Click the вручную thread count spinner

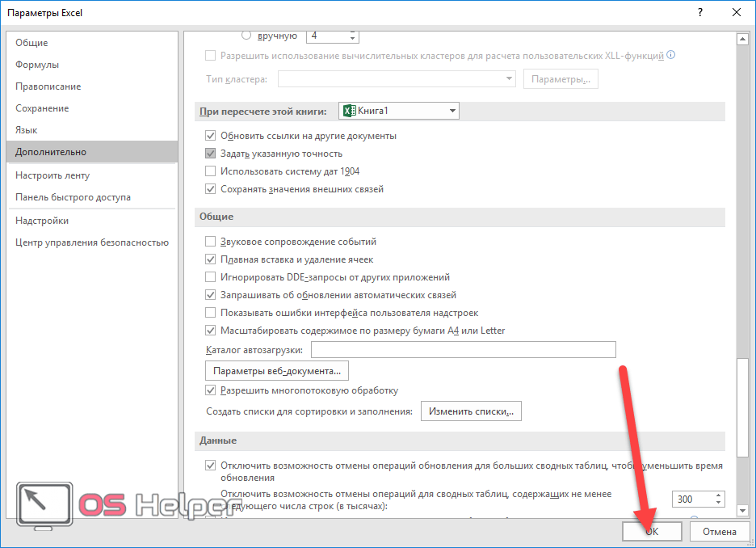point(352,36)
